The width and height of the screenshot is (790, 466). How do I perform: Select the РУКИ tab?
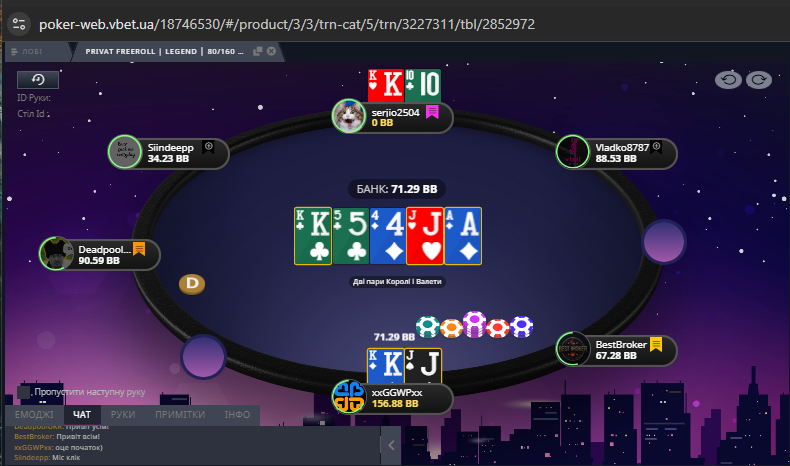123,415
